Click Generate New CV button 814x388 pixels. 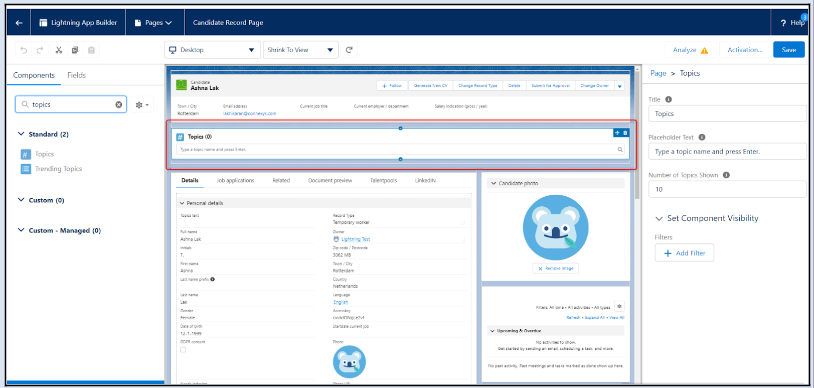[431, 86]
